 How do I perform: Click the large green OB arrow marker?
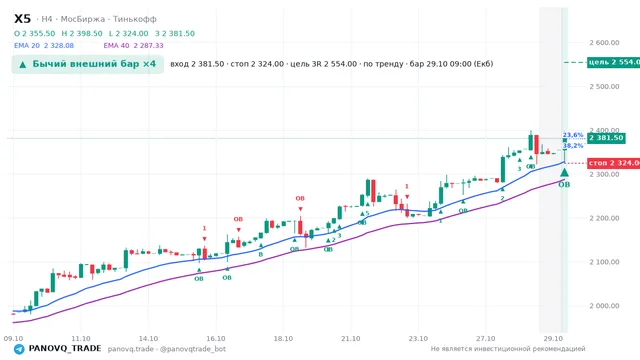[564, 173]
